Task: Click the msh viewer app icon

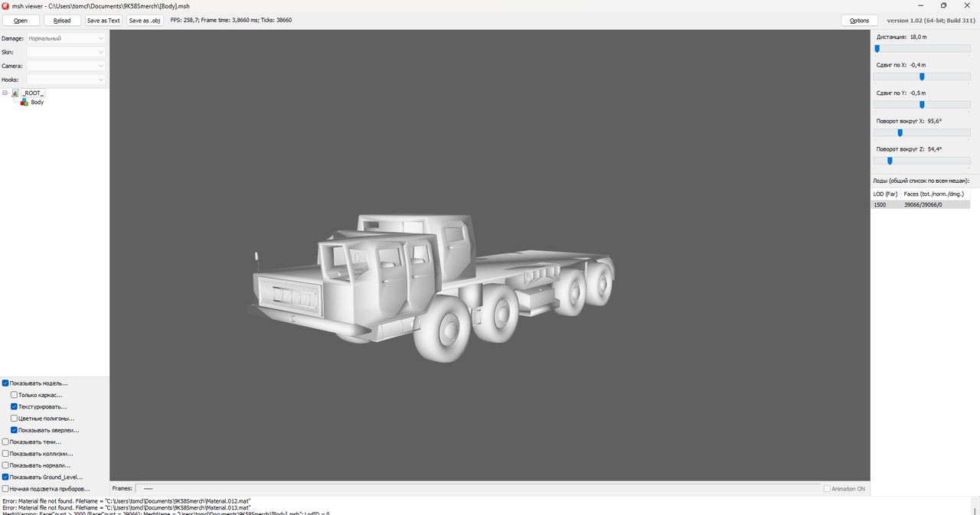Action: point(6,5)
